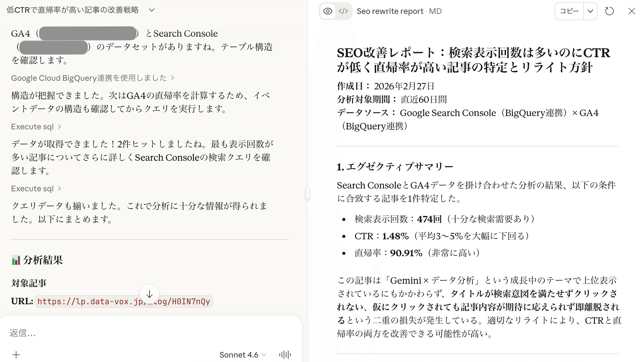This screenshot has width=644, height=362.
Task: Close the Seo rewrite report panel
Action: [632, 11]
